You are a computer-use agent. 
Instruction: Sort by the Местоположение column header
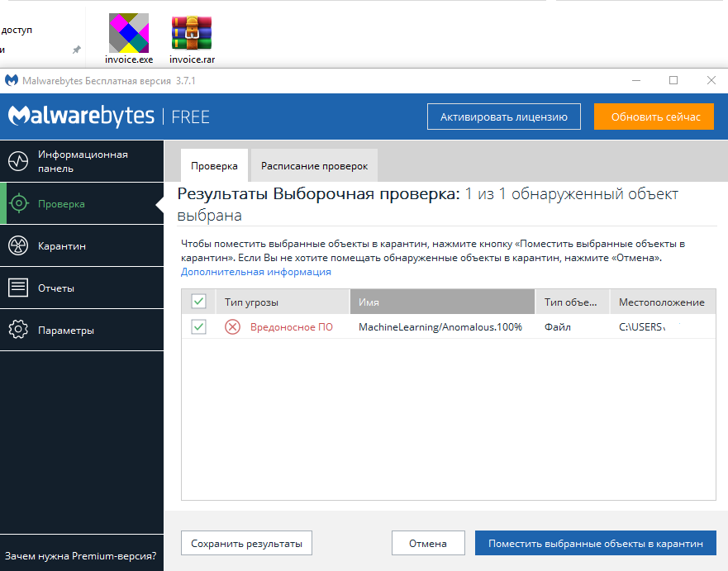pos(663,302)
